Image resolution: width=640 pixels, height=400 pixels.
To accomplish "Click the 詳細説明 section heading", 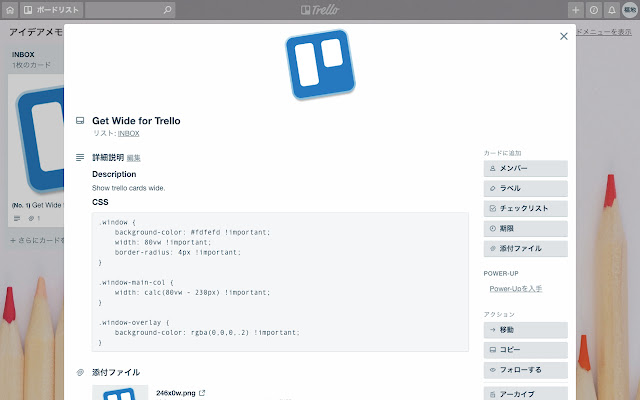I will 108,158.
